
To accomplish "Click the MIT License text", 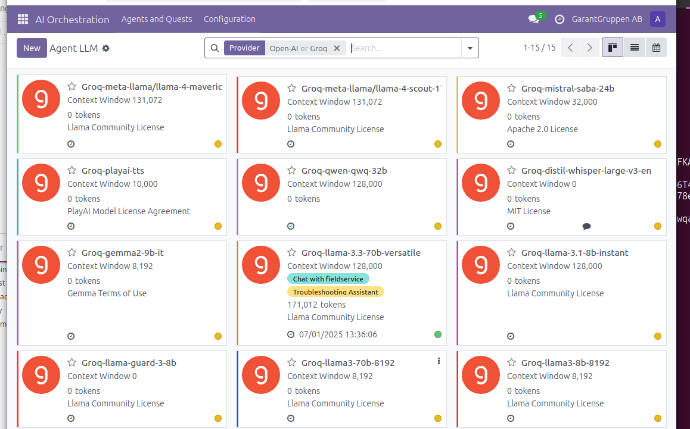I will (x=529, y=211).
